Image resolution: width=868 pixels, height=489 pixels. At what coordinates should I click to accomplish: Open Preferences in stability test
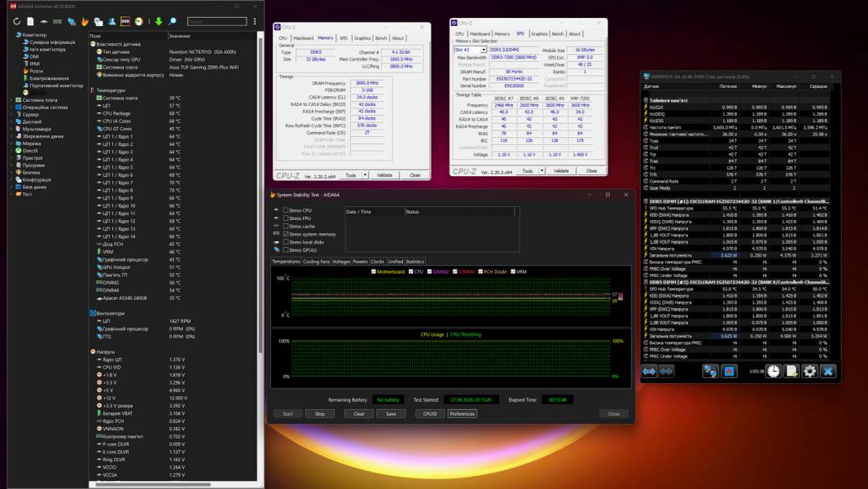462,414
